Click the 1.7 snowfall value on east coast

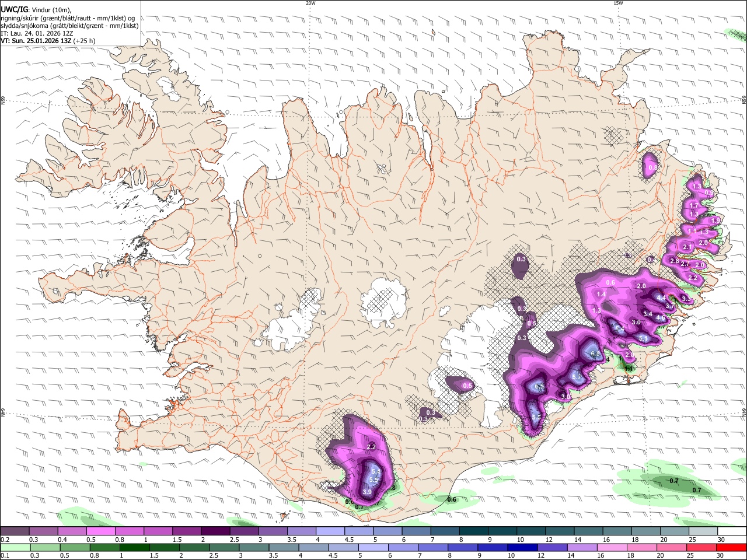coord(694,206)
